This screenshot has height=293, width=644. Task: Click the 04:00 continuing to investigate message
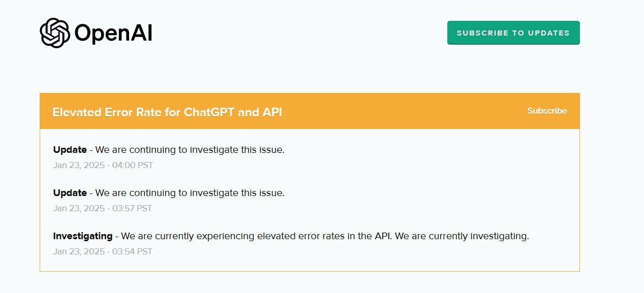(190, 150)
